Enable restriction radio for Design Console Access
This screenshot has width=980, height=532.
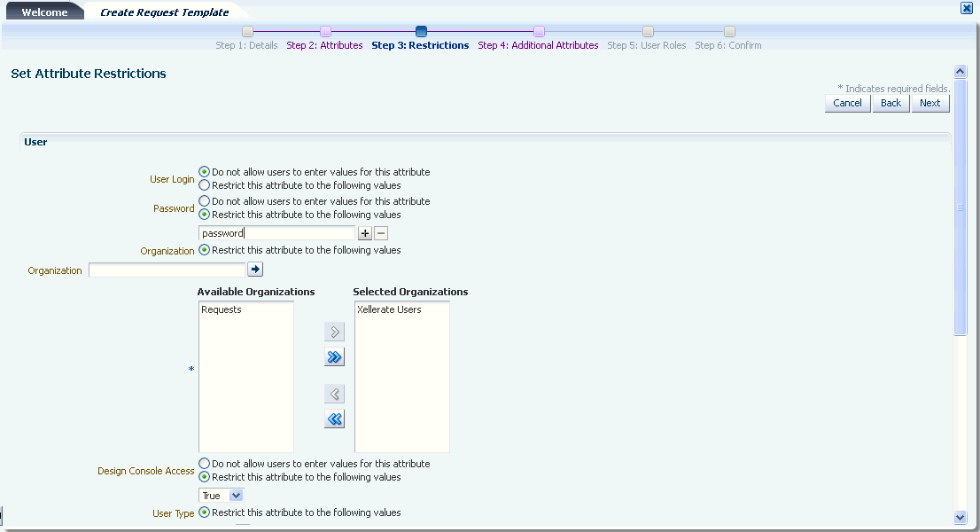[x=203, y=477]
